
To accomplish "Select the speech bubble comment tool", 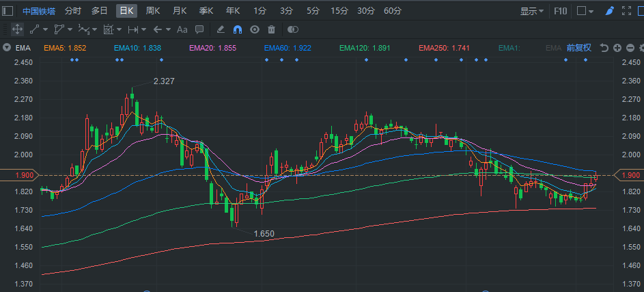I will pos(199,29).
